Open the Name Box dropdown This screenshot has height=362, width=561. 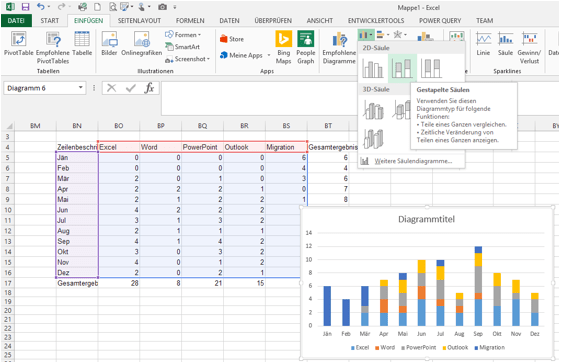pyautogui.click(x=81, y=88)
